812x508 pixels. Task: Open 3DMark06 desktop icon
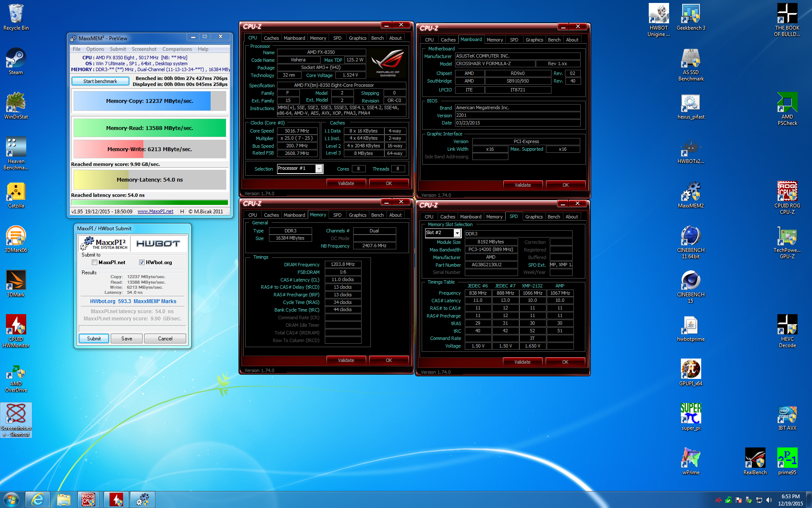point(16,239)
